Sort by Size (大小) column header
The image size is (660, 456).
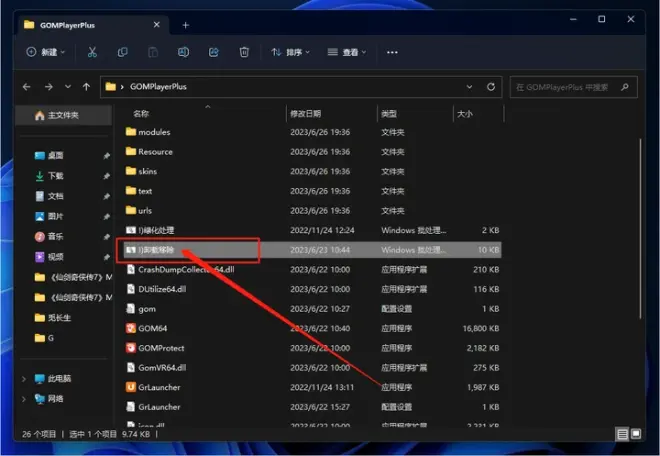(x=465, y=114)
